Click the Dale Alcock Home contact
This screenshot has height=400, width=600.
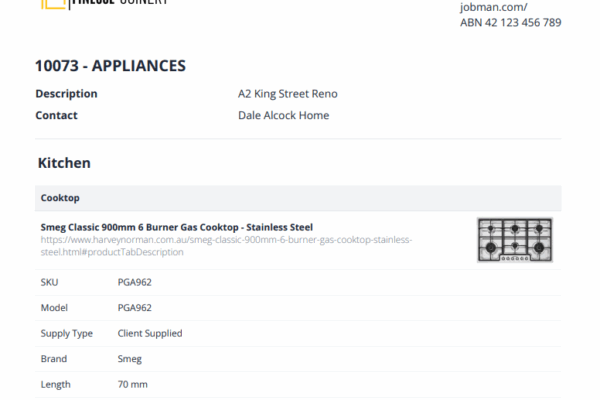pyautogui.click(x=283, y=116)
